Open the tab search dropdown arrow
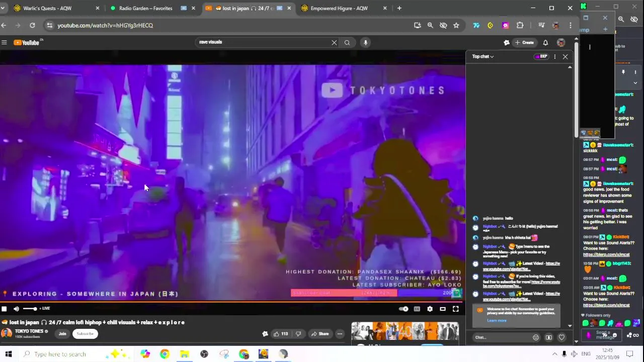This screenshot has height=362, width=644. coord(3,8)
